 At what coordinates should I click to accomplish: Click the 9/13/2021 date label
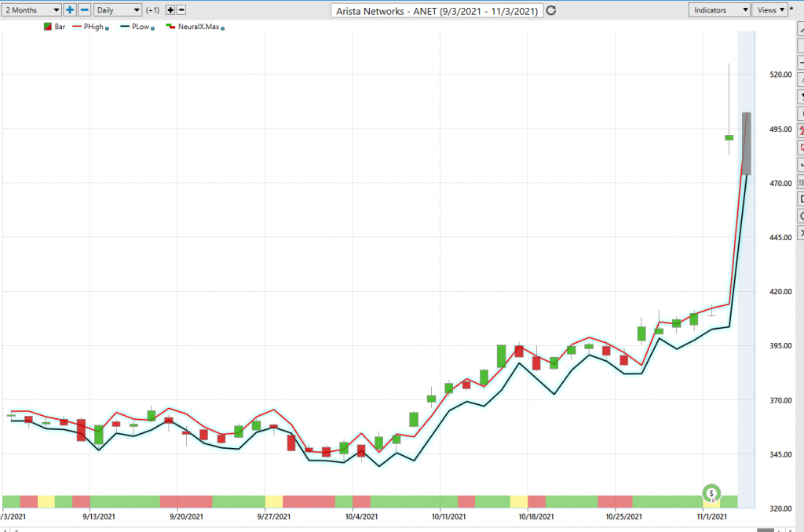pos(99,516)
